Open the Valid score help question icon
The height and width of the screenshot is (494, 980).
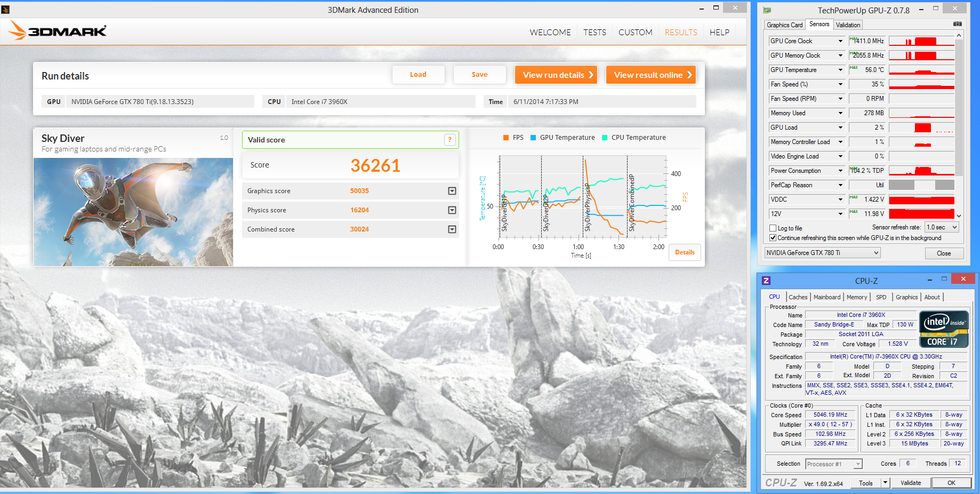450,140
